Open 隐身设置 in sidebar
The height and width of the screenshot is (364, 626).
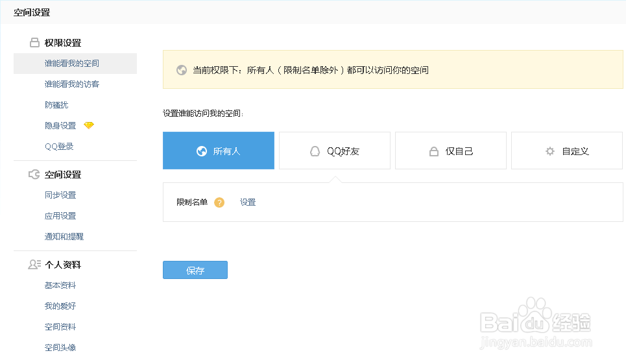60,126
